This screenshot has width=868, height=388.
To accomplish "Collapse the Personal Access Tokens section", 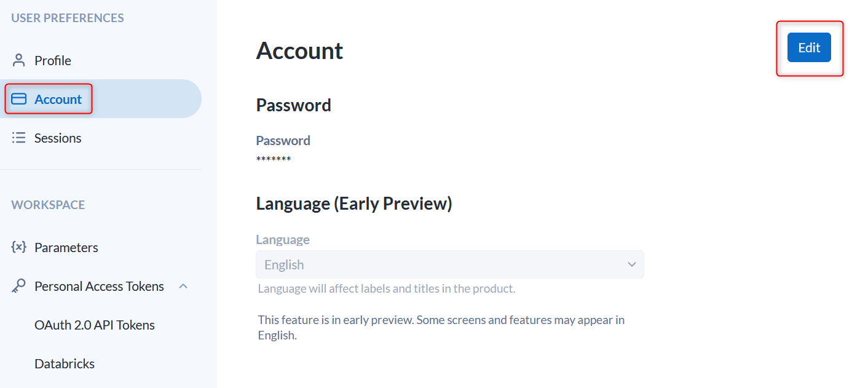I will (183, 285).
